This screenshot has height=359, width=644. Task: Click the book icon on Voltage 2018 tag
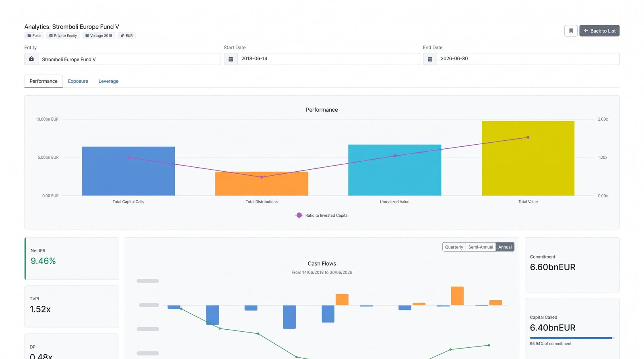coord(87,36)
